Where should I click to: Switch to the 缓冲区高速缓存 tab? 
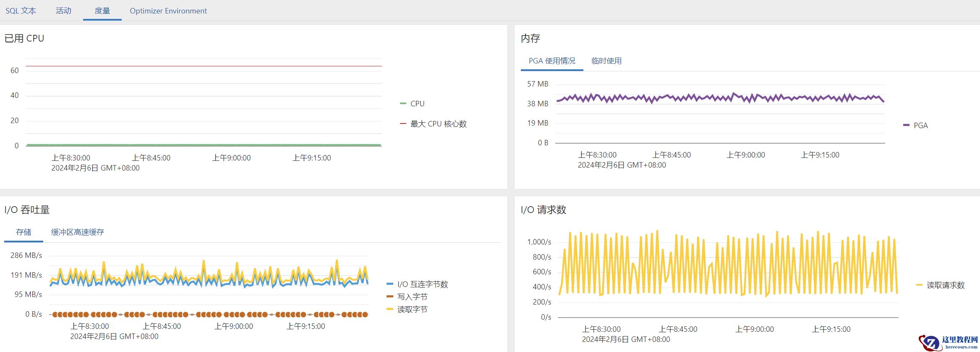(78, 232)
